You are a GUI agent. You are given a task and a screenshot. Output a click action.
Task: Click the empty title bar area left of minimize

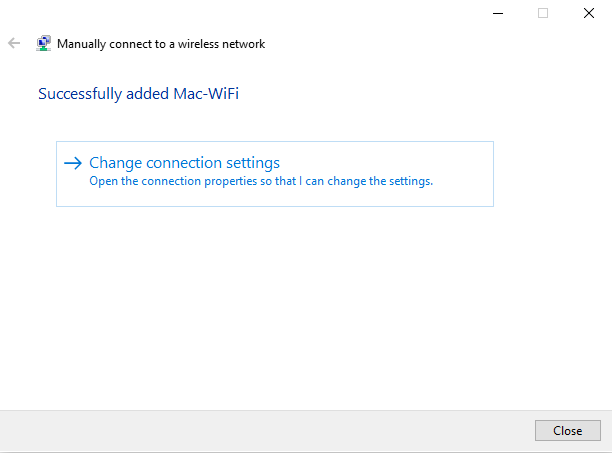tap(250, 13)
